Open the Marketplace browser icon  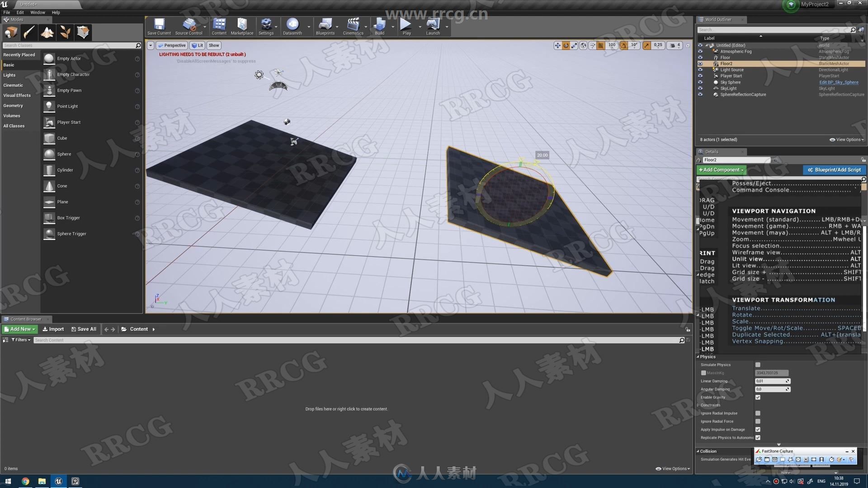coord(241,26)
